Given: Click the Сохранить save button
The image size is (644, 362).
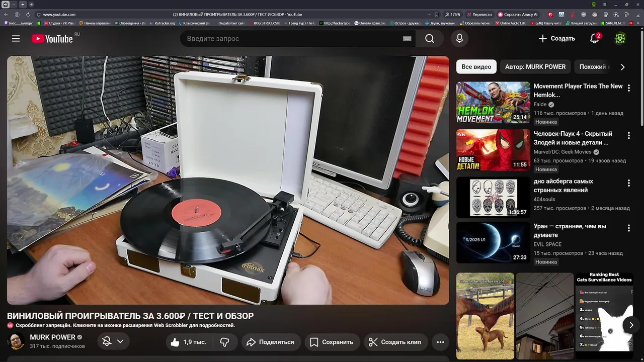Looking at the screenshot, I should click(332, 342).
